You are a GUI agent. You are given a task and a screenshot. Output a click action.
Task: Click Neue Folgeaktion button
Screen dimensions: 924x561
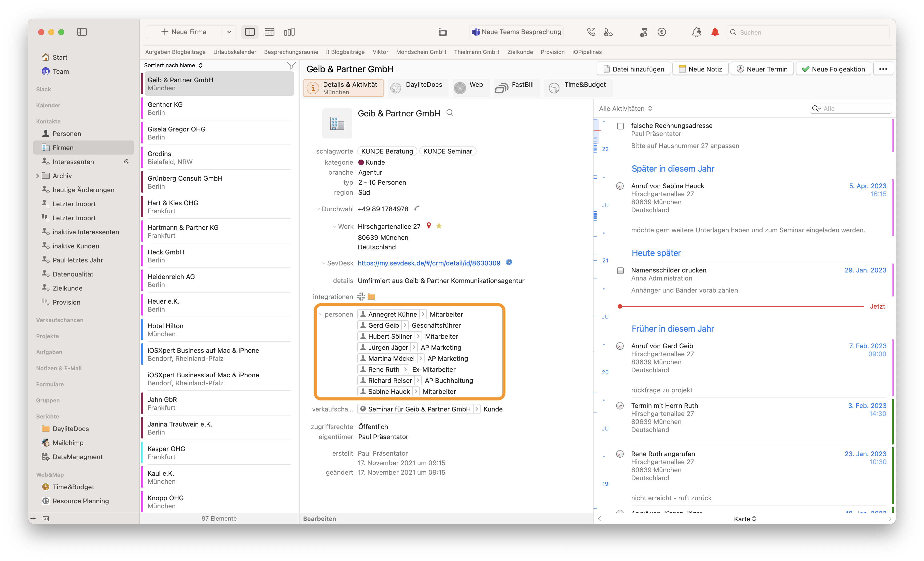(833, 69)
